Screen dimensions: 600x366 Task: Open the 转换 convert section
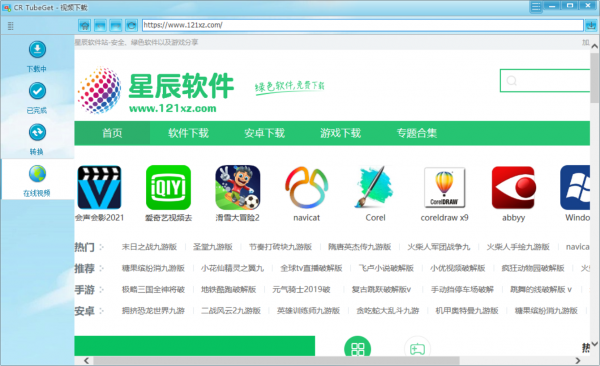[x=37, y=140]
